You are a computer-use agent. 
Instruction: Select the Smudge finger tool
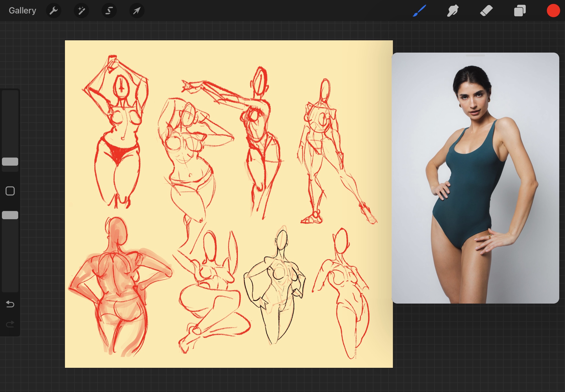click(453, 11)
